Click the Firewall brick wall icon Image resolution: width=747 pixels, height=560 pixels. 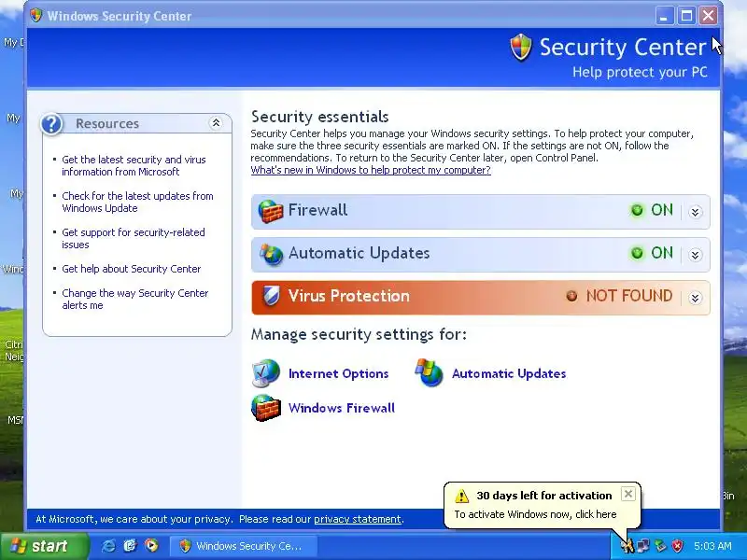point(270,211)
